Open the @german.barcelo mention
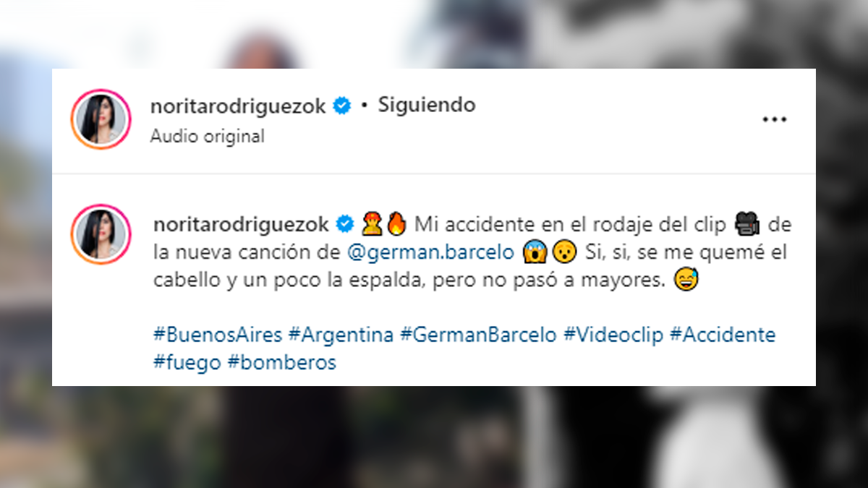Image resolution: width=868 pixels, height=488 pixels. pyautogui.click(x=431, y=252)
